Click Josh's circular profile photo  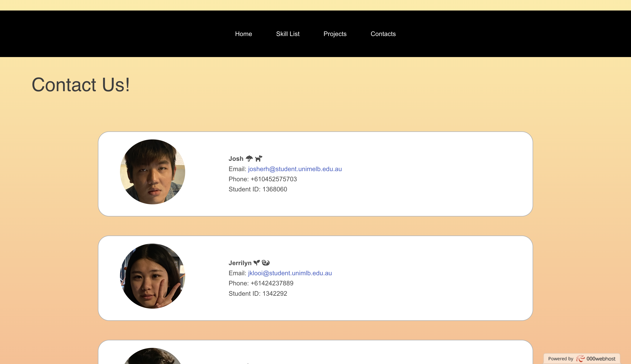153,172
